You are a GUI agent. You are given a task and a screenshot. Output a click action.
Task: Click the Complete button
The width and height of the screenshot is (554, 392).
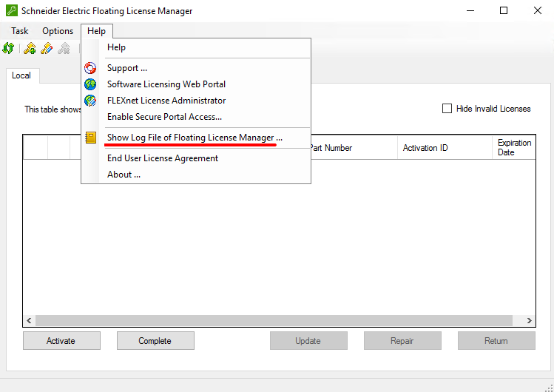155,341
